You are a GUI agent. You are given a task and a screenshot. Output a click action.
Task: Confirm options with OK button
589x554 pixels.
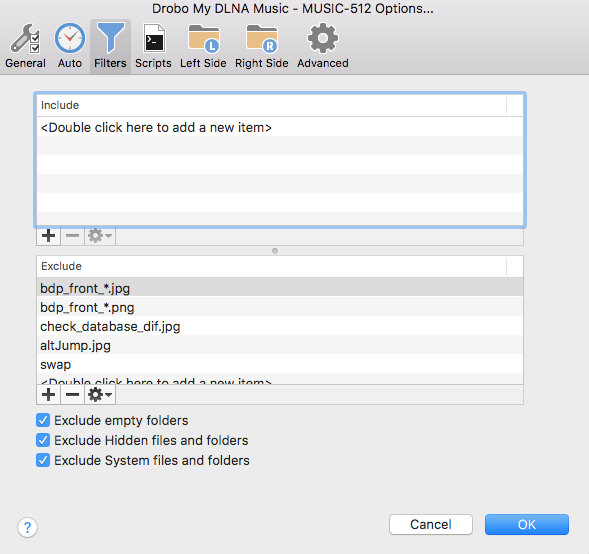pos(527,524)
